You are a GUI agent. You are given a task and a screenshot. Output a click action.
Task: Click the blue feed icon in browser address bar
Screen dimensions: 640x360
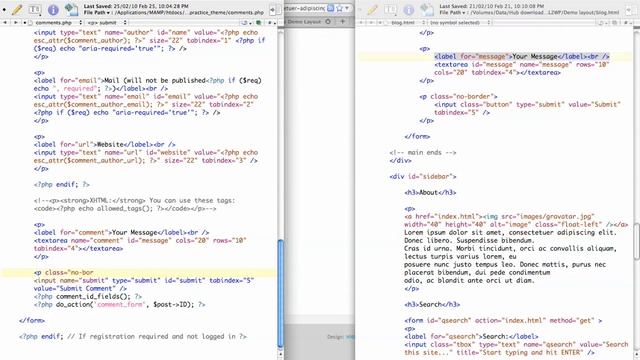(x=331, y=8)
